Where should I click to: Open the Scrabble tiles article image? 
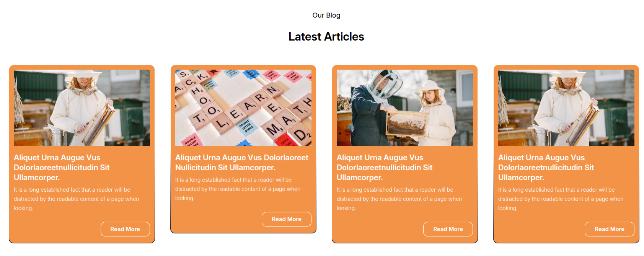point(243,108)
